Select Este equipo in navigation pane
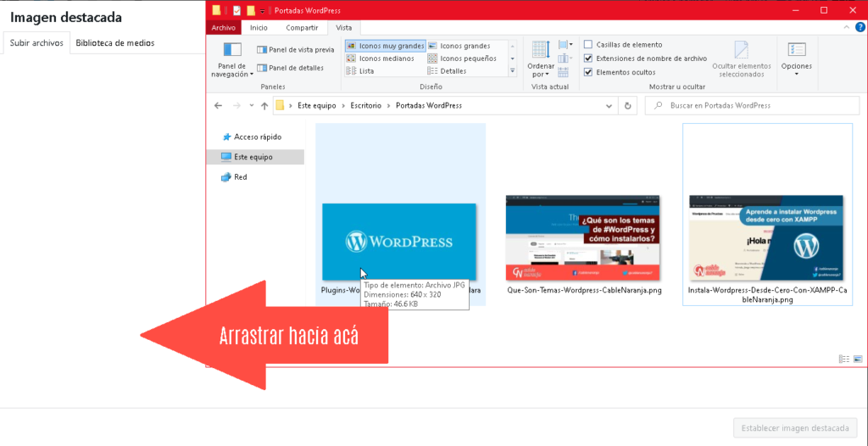 255,157
